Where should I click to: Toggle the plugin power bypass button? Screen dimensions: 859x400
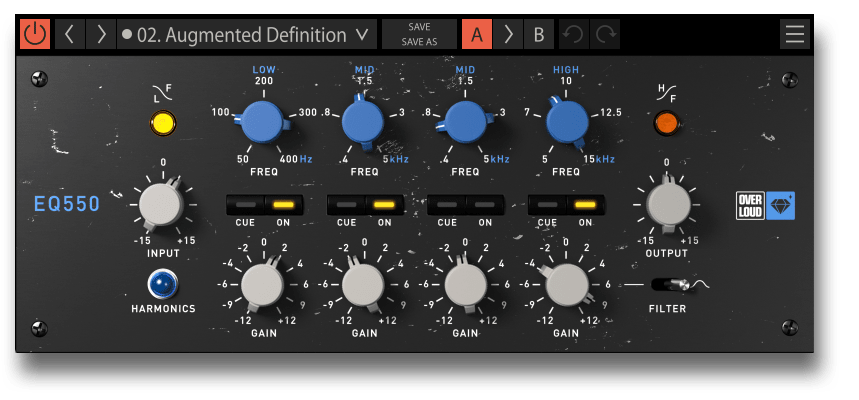[35, 35]
